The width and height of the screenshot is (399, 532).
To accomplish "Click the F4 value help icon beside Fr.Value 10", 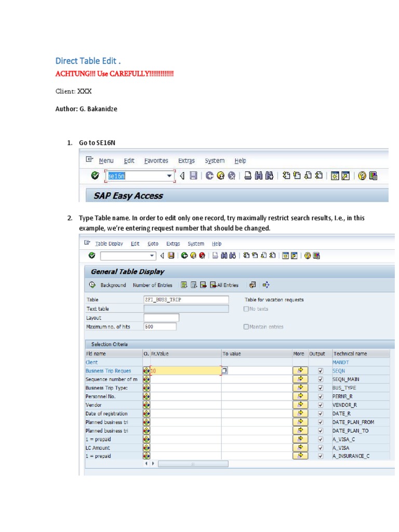I will [224, 370].
